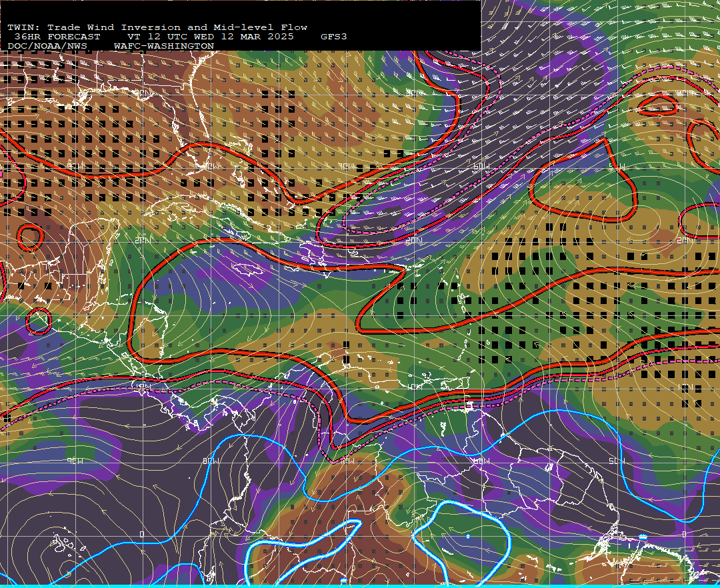The height and width of the screenshot is (588, 720).
Task: Click the 20N label next to the Yucatan Peninsula
Action: point(143,240)
